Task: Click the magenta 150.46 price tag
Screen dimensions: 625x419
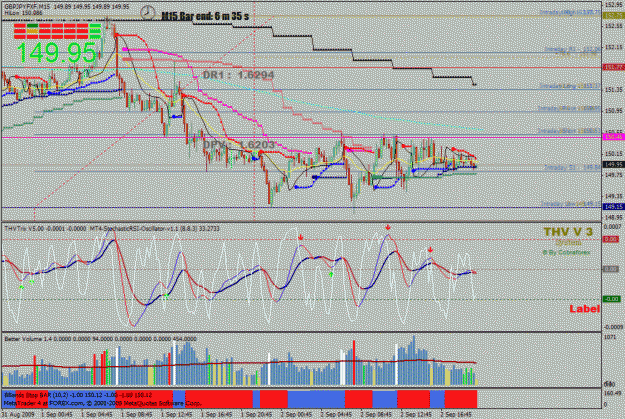Action: coord(613,137)
